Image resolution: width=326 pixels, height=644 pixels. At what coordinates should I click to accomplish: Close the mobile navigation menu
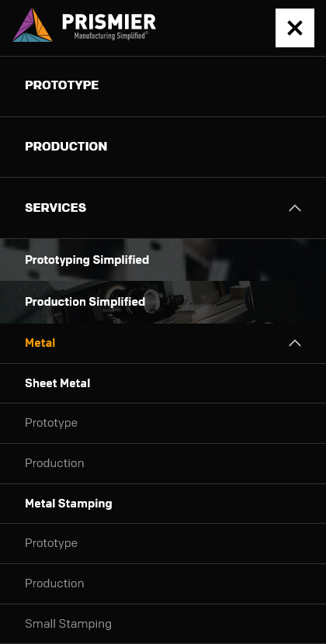[x=295, y=28]
